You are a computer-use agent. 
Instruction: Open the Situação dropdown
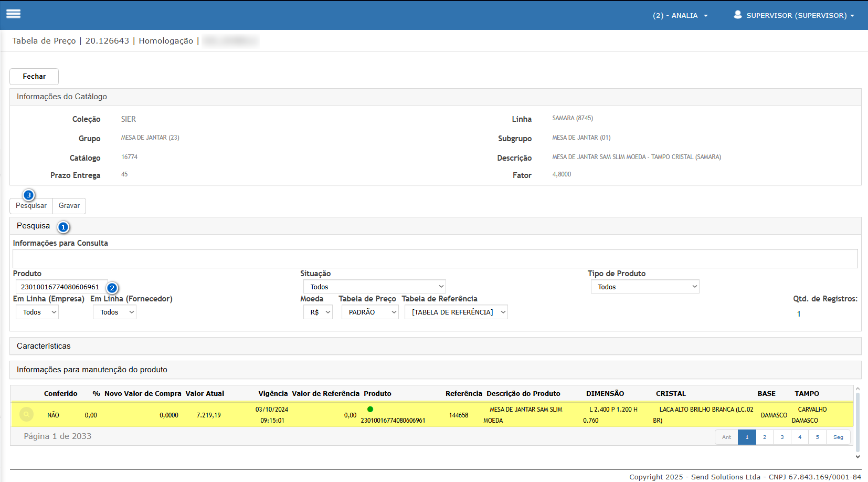374,287
